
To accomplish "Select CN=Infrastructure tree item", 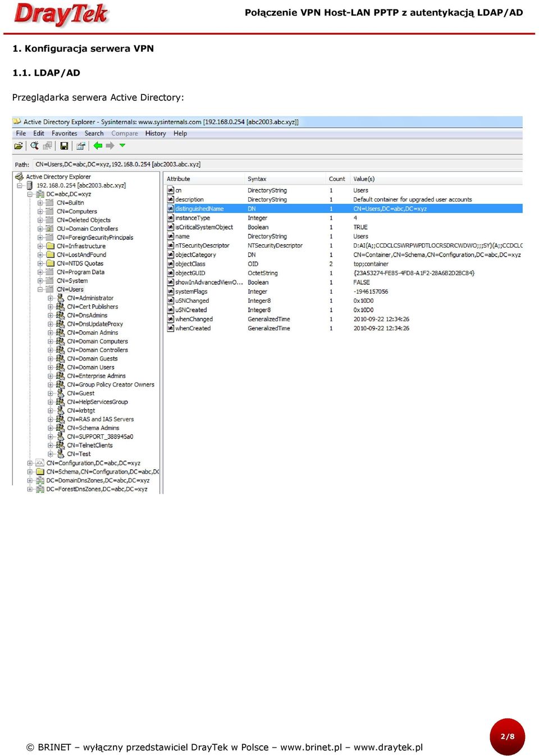I will tap(81, 246).
